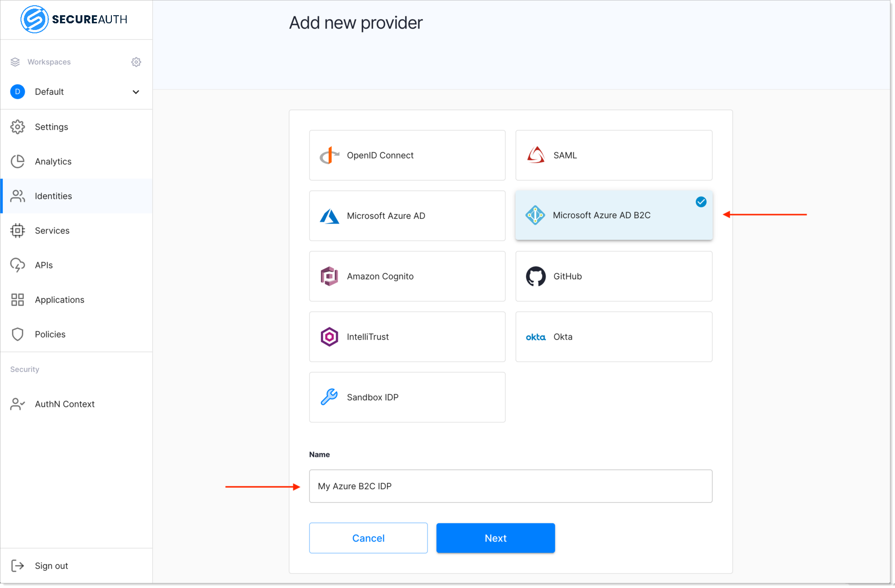The height and width of the screenshot is (588, 895).
Task: Select Sandbox IDP provider card
Action: 407,397
